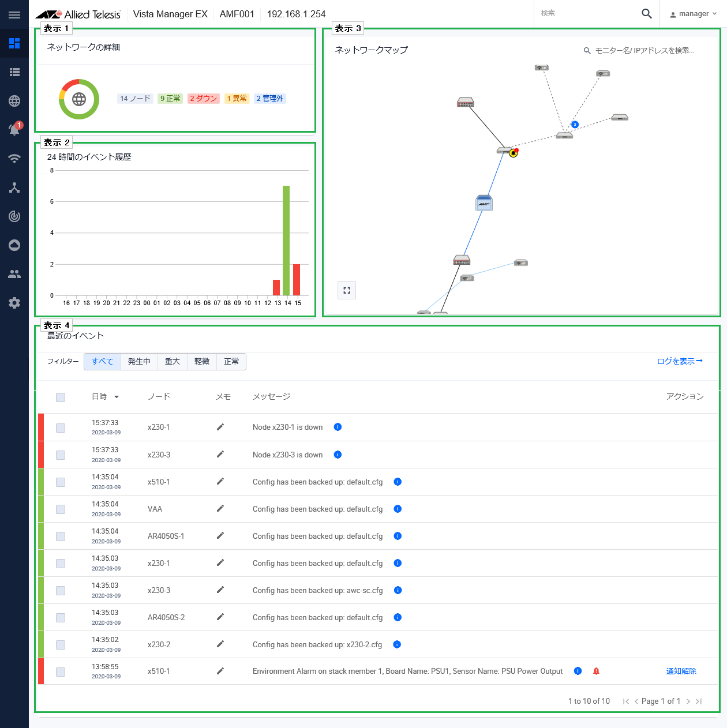Select the 発生中 filter tab

(139, 362)
